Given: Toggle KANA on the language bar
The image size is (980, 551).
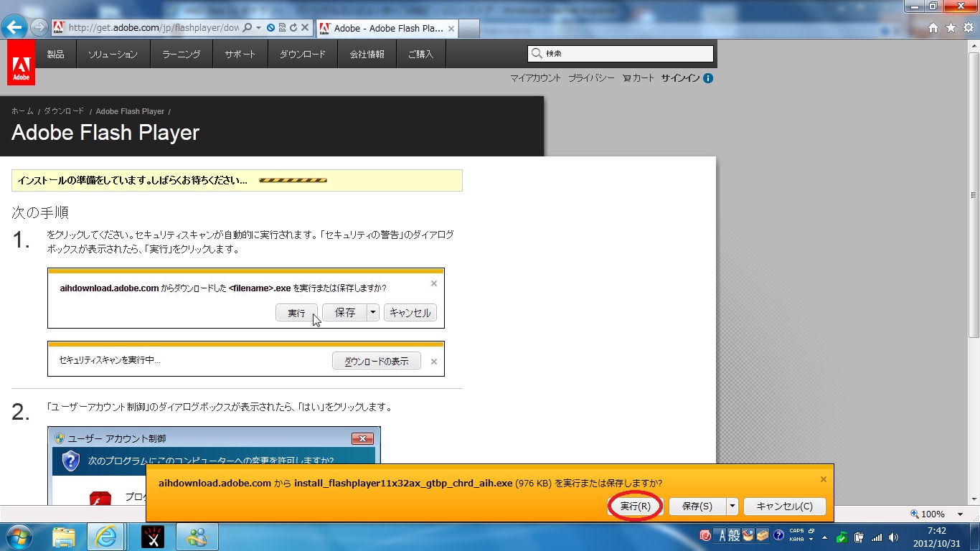Looking at the screenshot, I should [x=796, y=539].
